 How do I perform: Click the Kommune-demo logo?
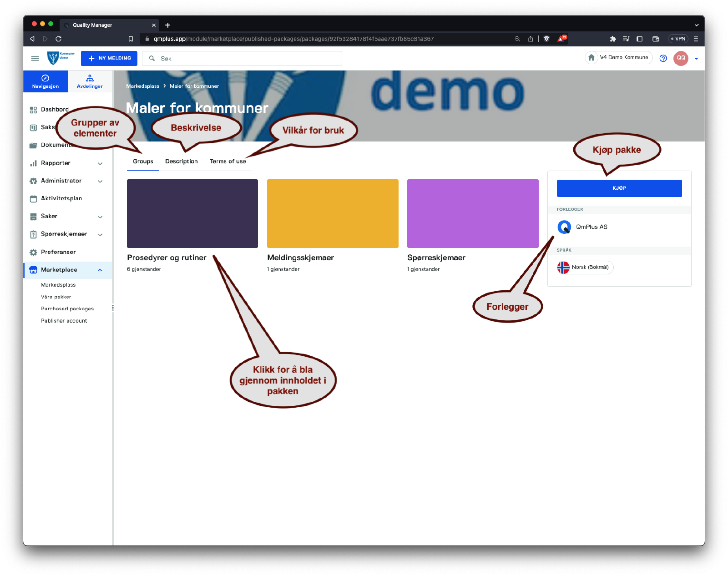click(x=61, y=58)
